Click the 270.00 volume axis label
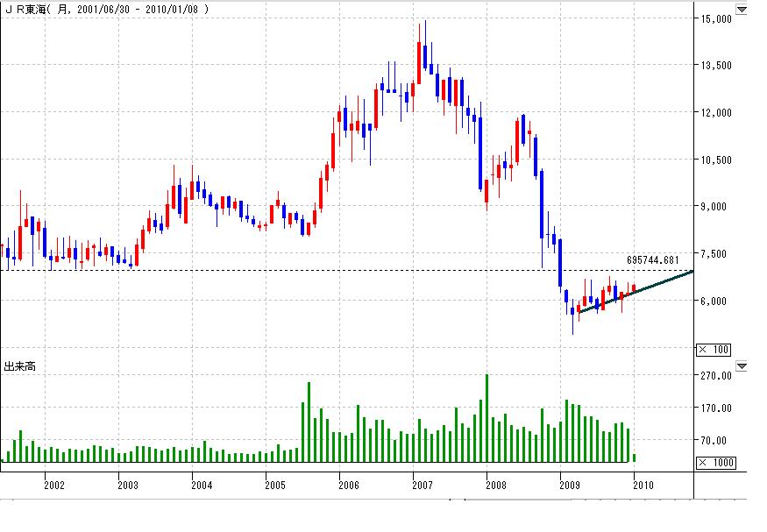The width and height of the screenshot is (767, 532). coord(716,375)
